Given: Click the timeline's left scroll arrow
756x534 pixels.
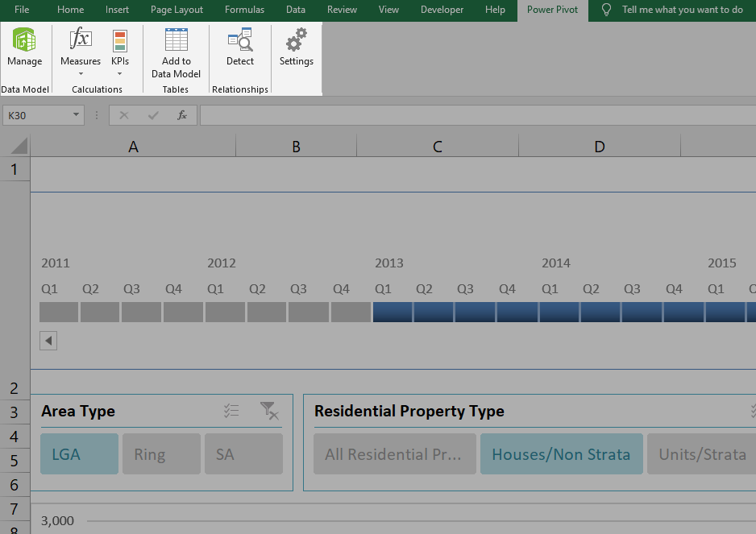Looking at the screenshot, I should 48,340.
